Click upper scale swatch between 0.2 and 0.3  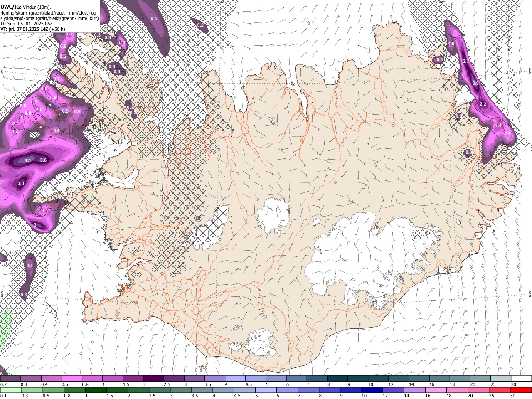10,379
